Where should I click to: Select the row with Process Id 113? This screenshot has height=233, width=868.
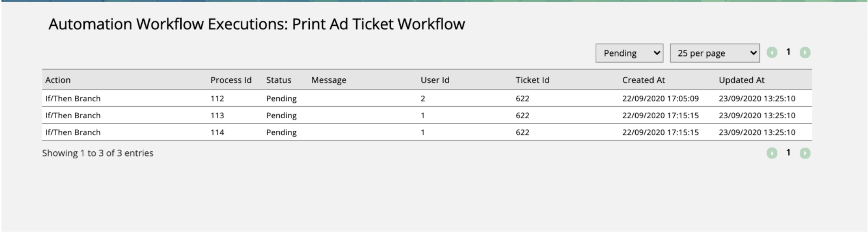pos(427,115)
